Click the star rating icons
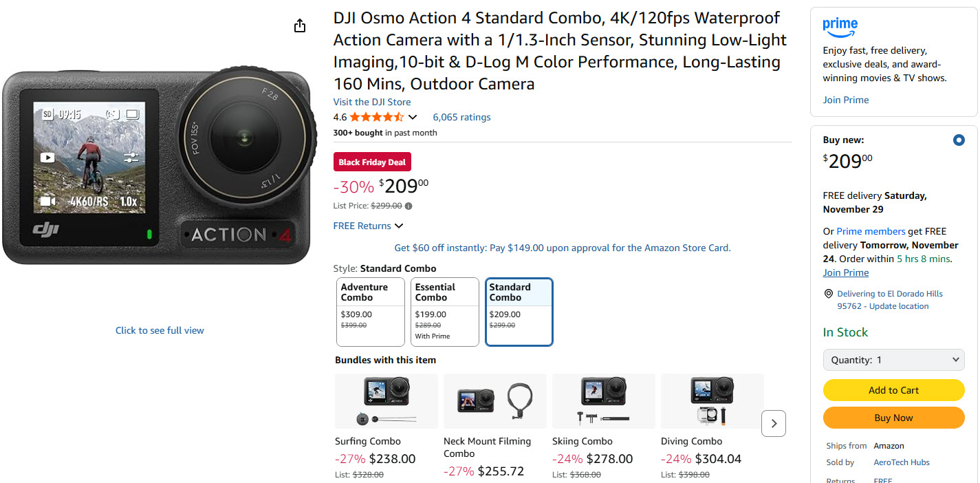Screen dimensions: 980x483 (x=376, y=118)
